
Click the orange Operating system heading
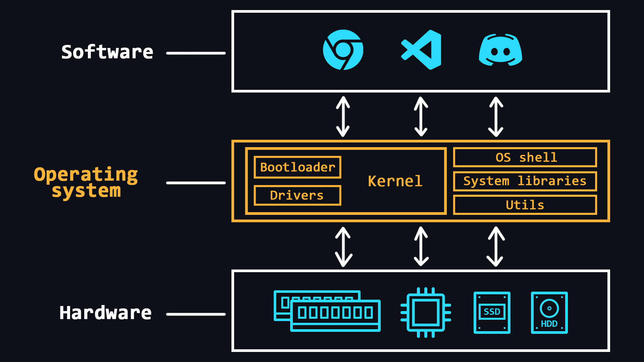pos(86,182)
